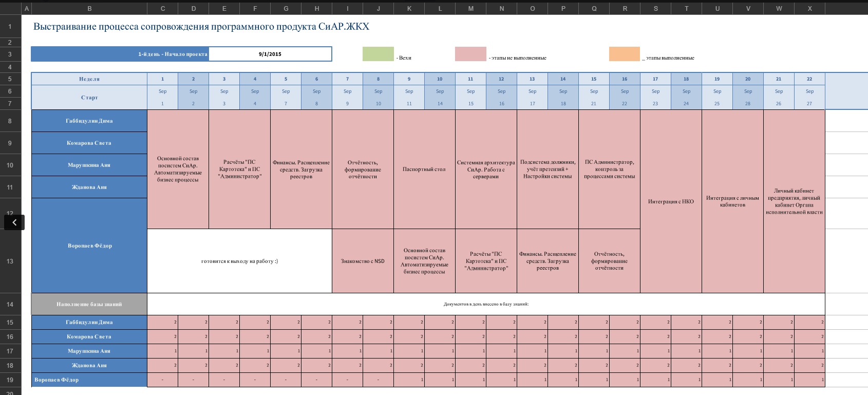Select the 'Системная архитектура СиАр. Работа с серверами' cell
The width and height of the screenshot is (868, 395).
pos(486,169)
